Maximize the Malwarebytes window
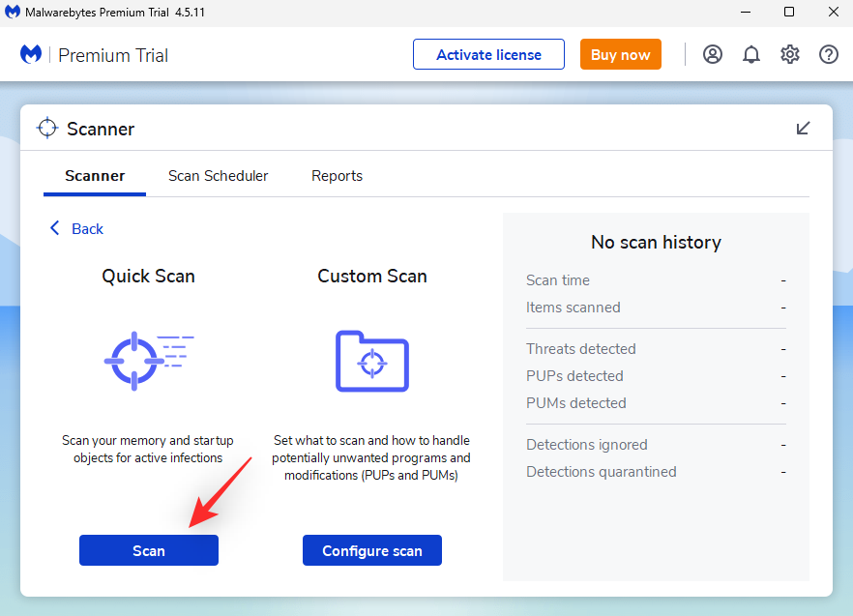Viewport: 853px width, 616px height. pyautogui.click(x=789, y=13)
